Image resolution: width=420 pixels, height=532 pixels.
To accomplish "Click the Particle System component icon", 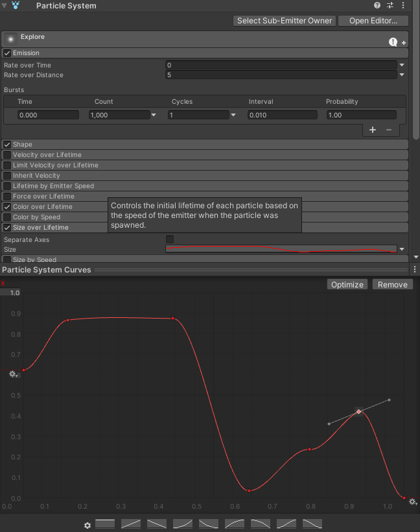I will (16, 5).
